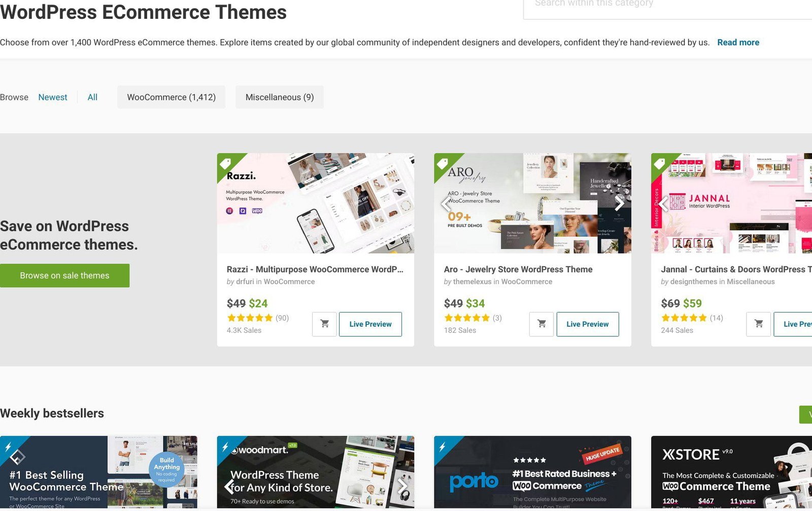Image resolution: width=812 pixels, height=511 pixels.
Task: Open Jannal interior theme thumbnail
Action: 731,203
